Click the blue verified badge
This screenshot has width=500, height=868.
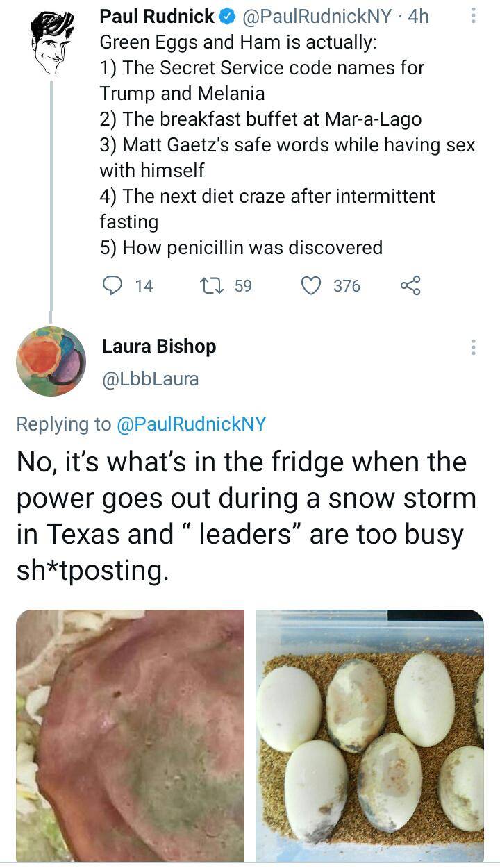pos(228,16)
